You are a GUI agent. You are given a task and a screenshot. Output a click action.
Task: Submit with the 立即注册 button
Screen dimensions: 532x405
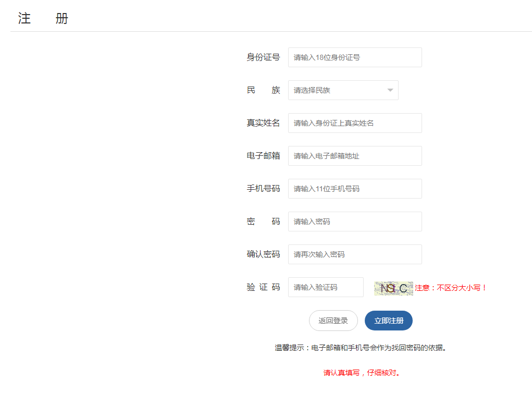tap(389, 321)
